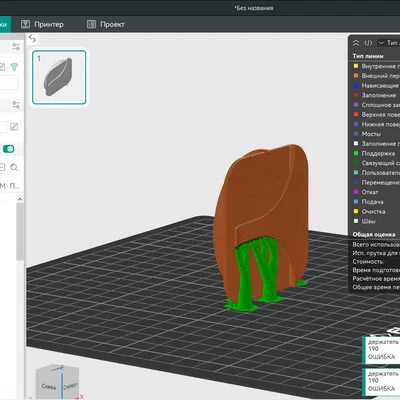400x400 pixels.
Task: Collapse the sidebar with the angle-brackets icon
Action: coord(32,39)
